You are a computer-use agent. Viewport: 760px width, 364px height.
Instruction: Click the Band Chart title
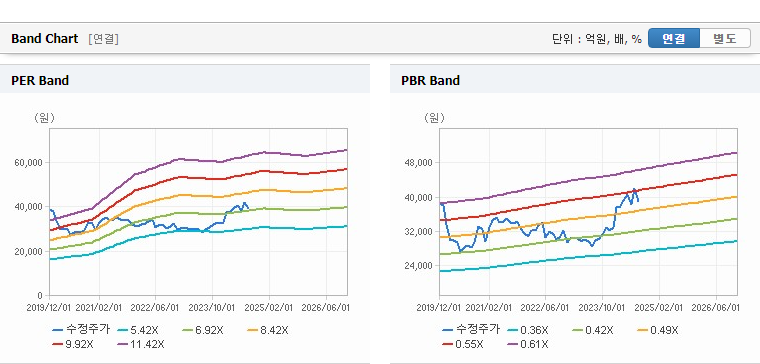[45, 39]
